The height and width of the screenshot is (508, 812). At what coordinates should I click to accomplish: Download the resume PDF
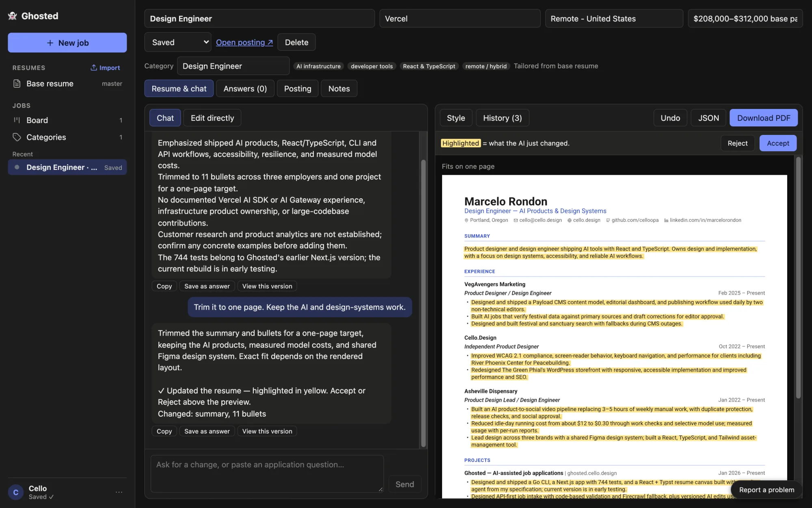pos(764,118)
